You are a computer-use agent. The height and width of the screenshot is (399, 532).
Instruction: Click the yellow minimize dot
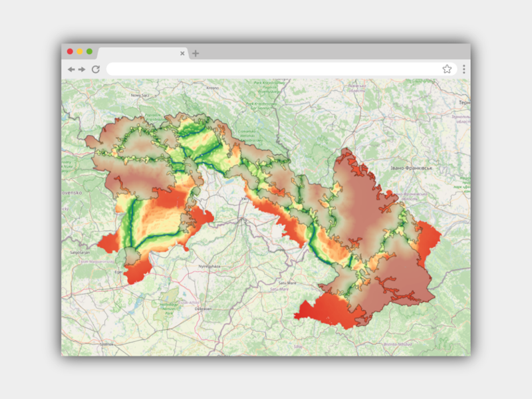pyautogui.click(x=80, y=51)
